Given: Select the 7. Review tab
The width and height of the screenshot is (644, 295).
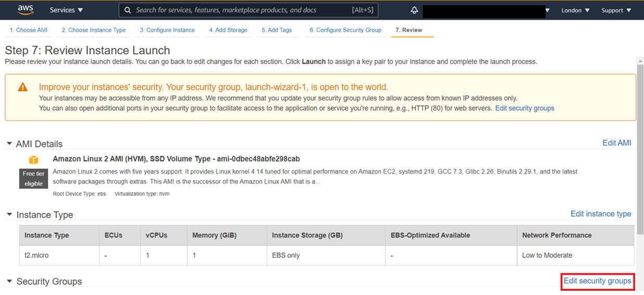Looking at the screenshot, I should pos(409,30).
